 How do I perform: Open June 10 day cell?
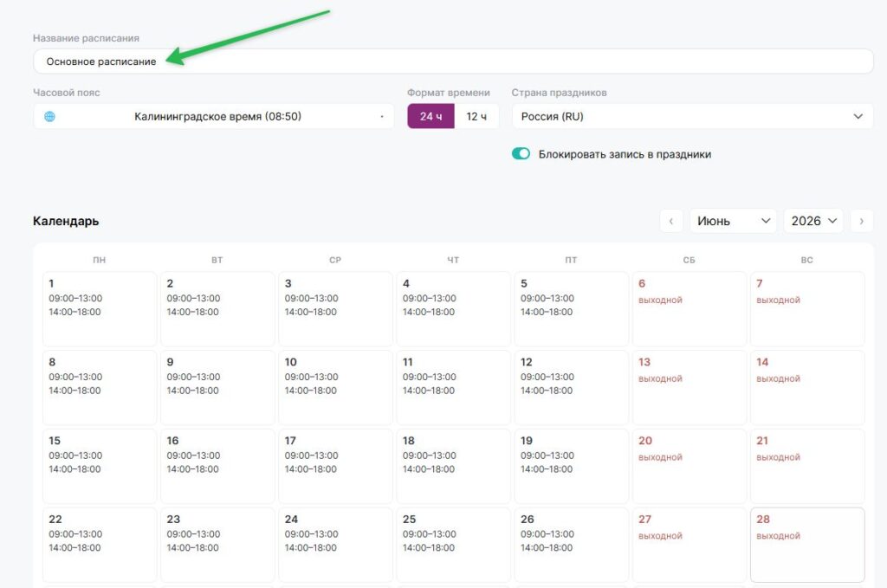pos(335,387)
